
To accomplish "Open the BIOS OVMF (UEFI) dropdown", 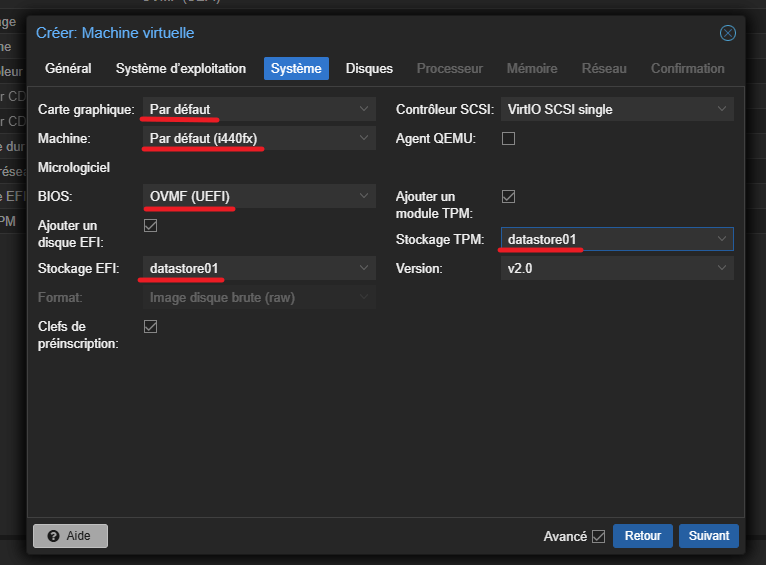I will [259, 196].
